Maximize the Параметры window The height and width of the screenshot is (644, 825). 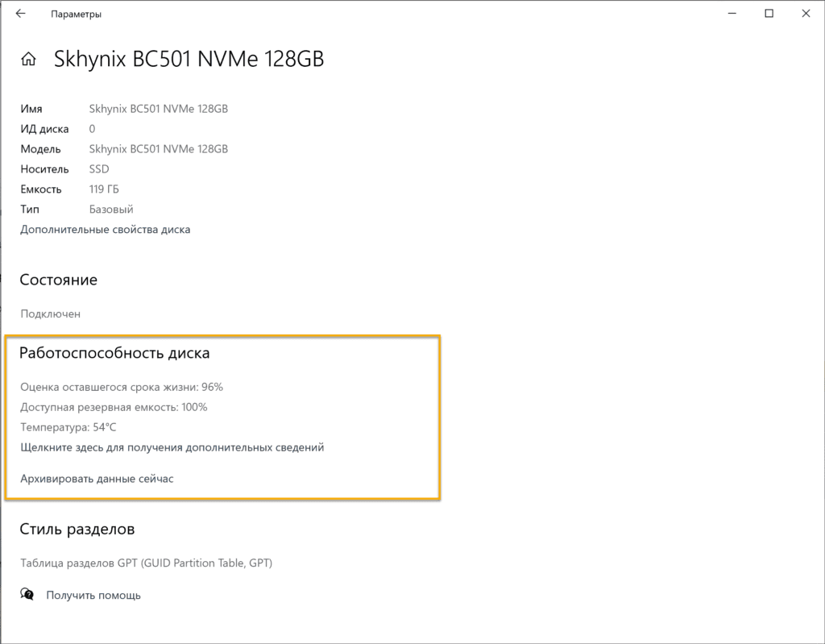click(769, 14)
